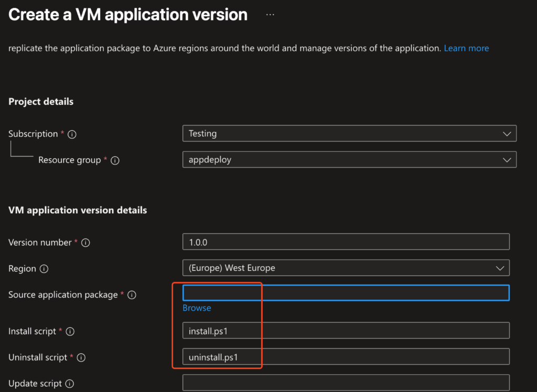
Task: Click the Uninstall script field with uninstall.ps1
Action: [346, 357]
